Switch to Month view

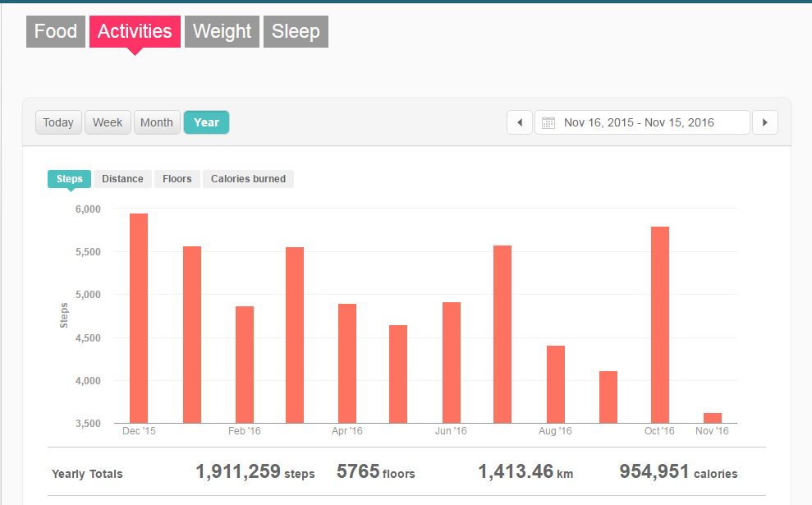(x=157, y=122)
